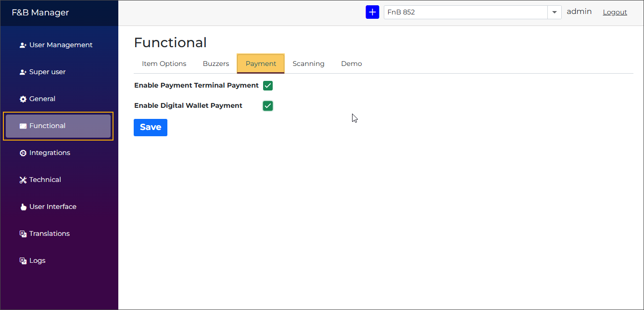Expand the venue selector arrow
Screen dimensions: 644x310
(x=555, y=12)
